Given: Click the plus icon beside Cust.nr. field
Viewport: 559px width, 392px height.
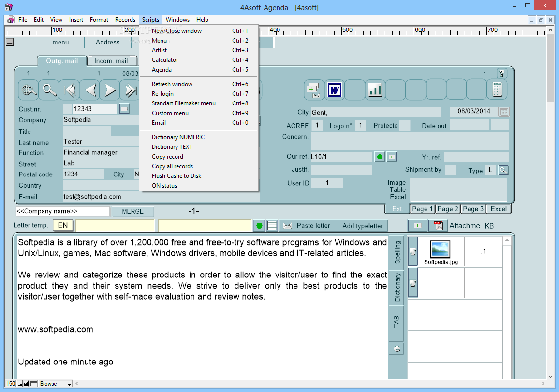Looking at the screenshot, I should [x=124, y=109].
